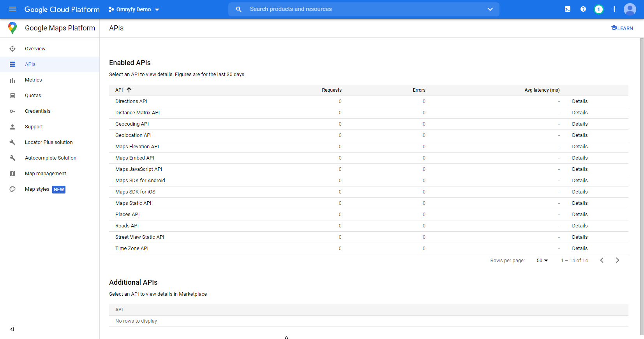Click the LEARN graduation cap button
The height and width of the screenshot is (339, 644).
622,28
